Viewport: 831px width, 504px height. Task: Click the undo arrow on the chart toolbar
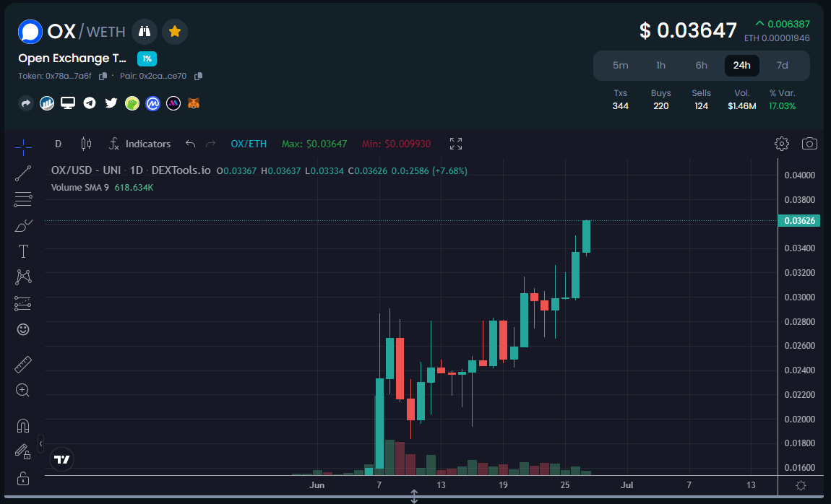[x=189, y=144]
